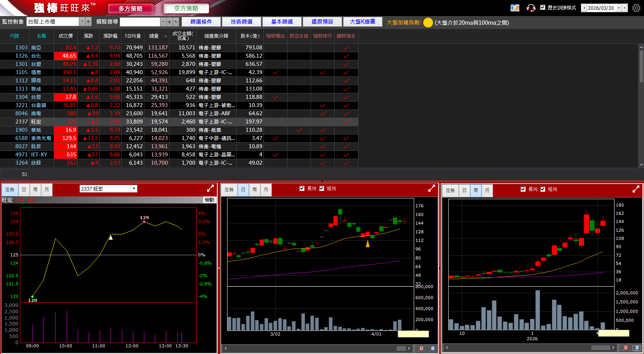This screenshot has width=644, height=354.
Task: Click the 變動 button in intraday panel
Action: (210, 200)
